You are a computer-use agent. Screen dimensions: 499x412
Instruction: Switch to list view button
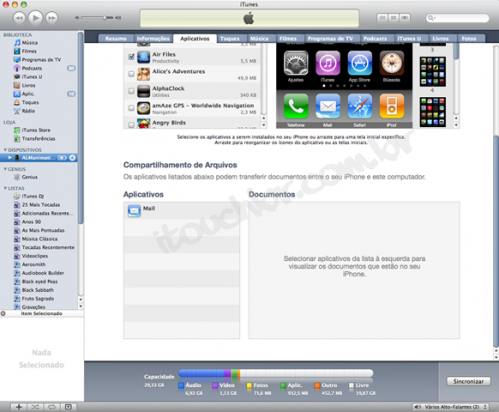point(382,17)
